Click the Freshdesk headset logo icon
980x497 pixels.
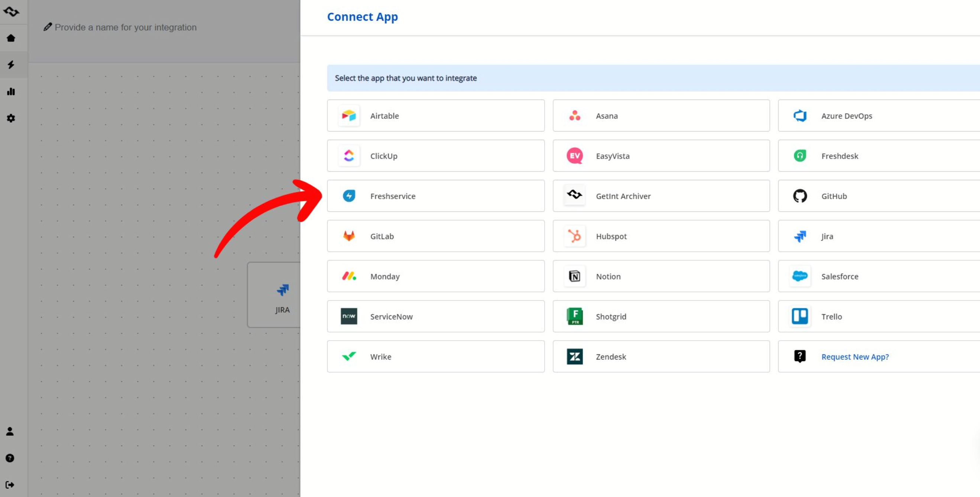(x=800, y=156)
